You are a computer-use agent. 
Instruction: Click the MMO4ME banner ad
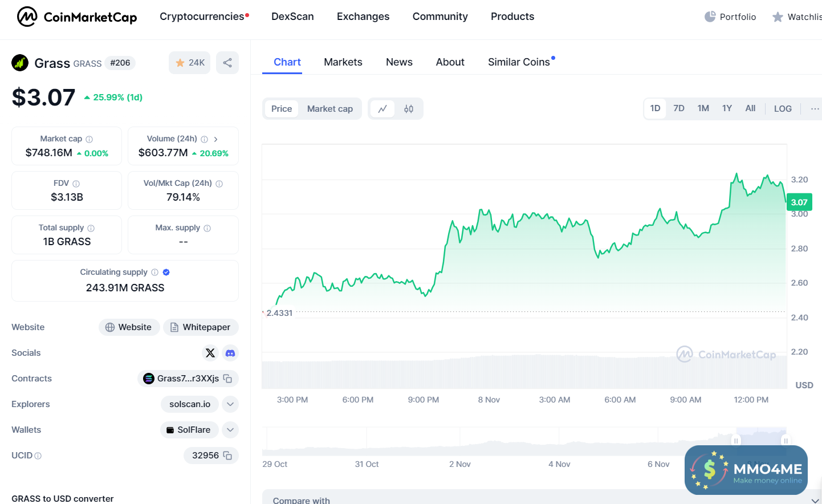(746, 470)
